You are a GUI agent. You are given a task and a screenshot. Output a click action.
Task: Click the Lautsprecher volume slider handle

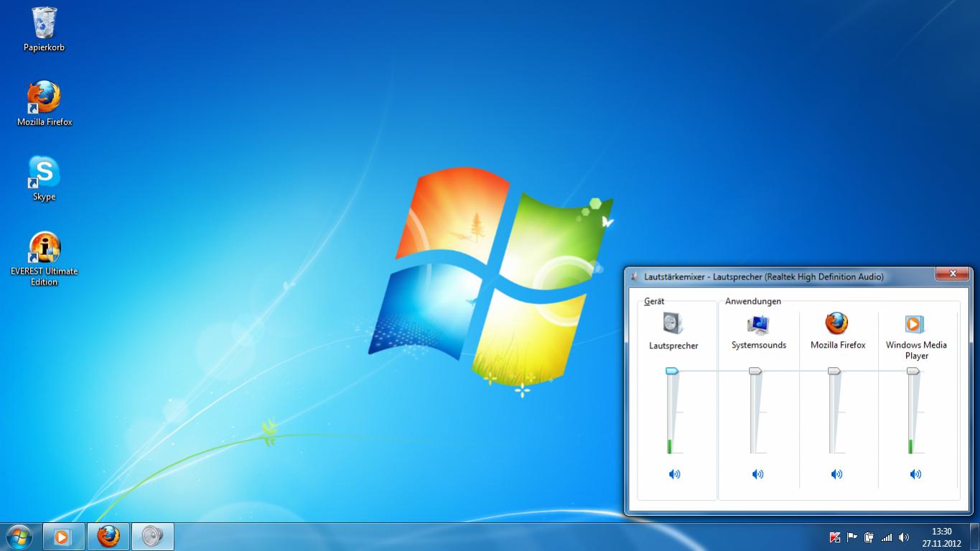click(x=672, y=371)
